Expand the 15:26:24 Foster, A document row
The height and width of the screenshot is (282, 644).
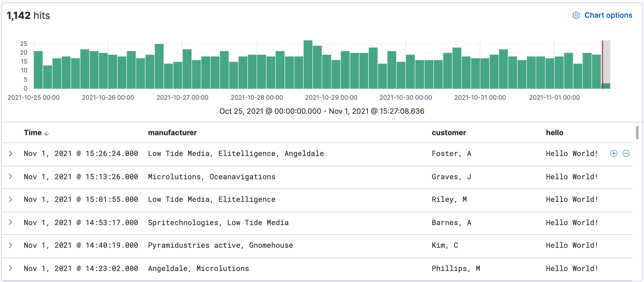pos(11,154)
